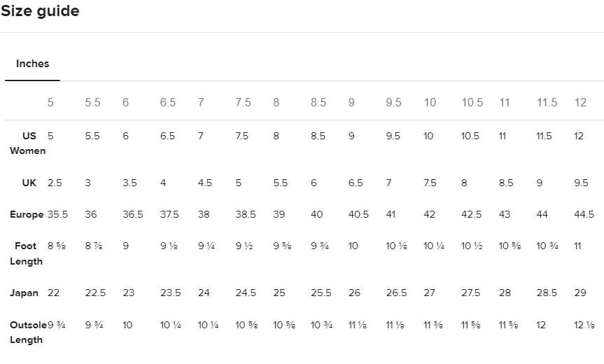The height and width of the screenshot is (364, 604).
Task: Click Japan size 26.5 cell
Action: [x=396, y=293]
